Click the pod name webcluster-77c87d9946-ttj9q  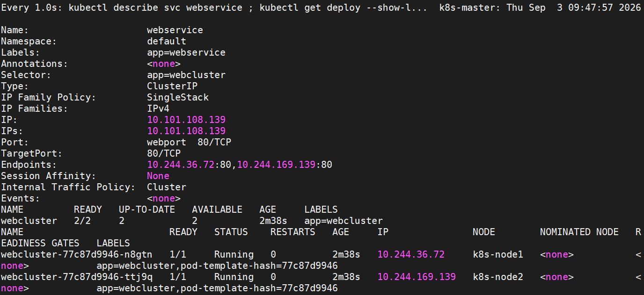[77, 277]
